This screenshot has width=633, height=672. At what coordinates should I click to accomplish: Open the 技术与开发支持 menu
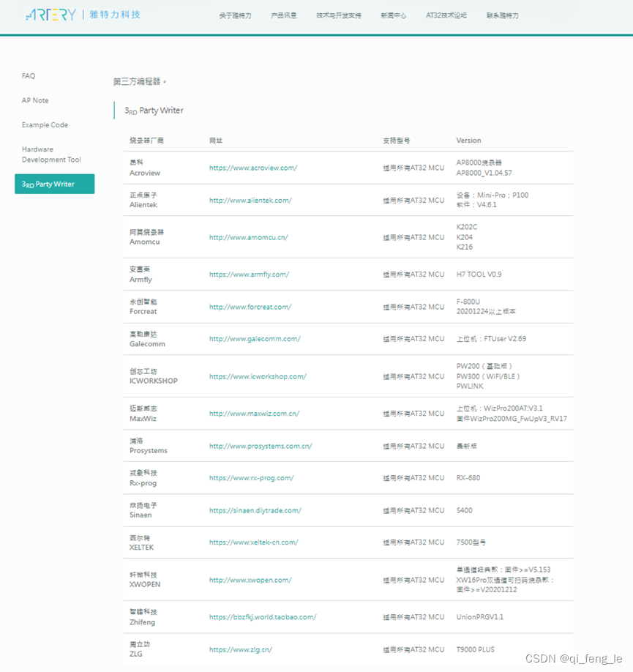[339, 15]
